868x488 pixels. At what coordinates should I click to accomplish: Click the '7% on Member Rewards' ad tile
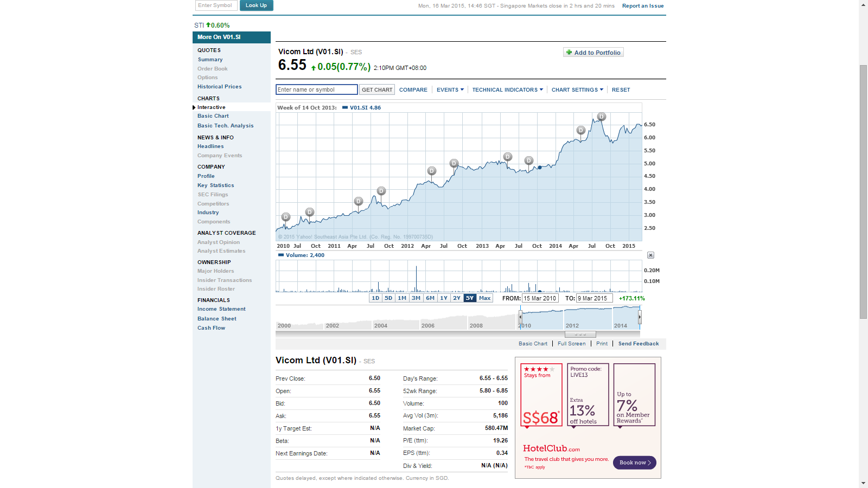click(x=635, y=395)
